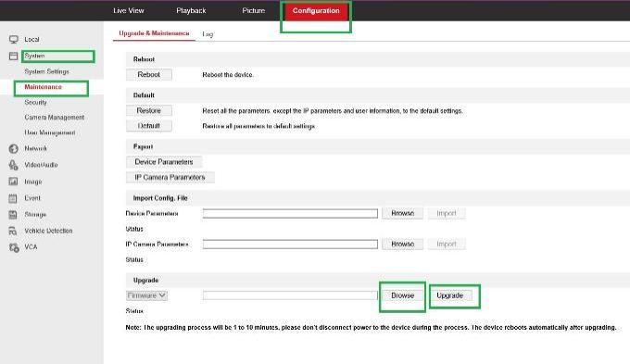Viewport: 630px width, 364px height.
Task: Browse for firmware upgrade file
Action: (x=403, y=295)
